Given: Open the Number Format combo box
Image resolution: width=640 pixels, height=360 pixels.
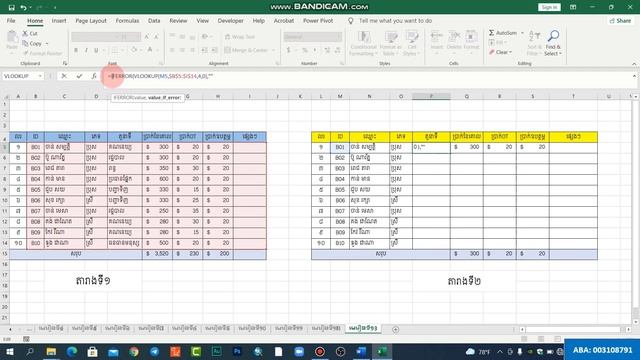Looking at the screenshot, I should click(x=313, y=37).
